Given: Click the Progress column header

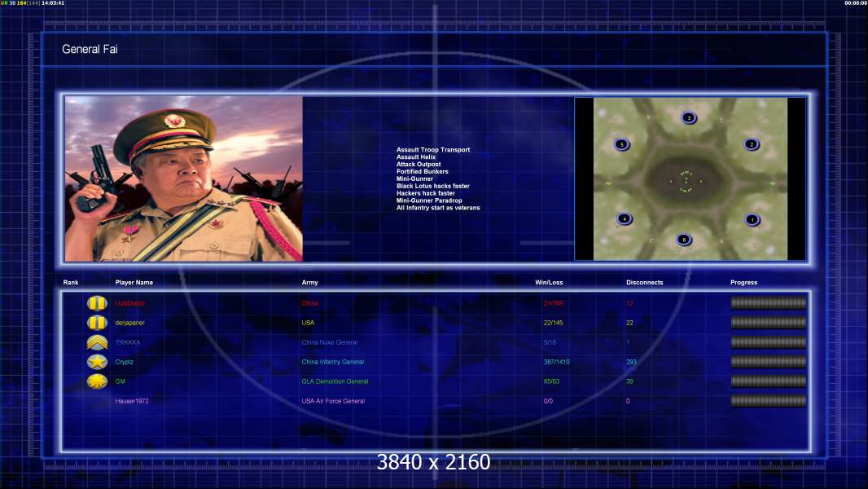Looking at the screenshot, I should (743, 283).
